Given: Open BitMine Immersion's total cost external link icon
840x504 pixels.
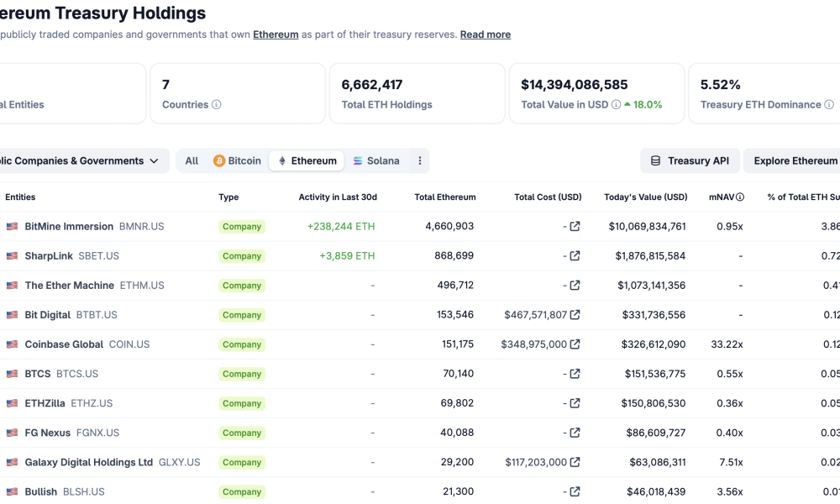Looking at the screenshot, I should point(574,226).
